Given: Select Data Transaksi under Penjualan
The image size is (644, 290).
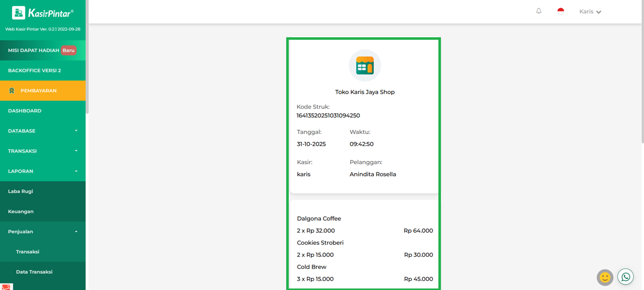Looking at the screenshot, I should [x=34, y=272].
